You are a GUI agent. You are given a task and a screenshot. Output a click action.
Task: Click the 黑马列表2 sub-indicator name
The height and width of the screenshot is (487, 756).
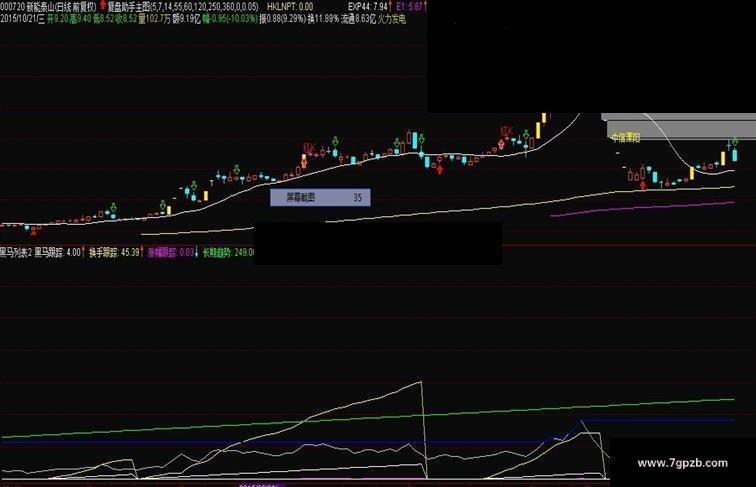coord(16,253)
